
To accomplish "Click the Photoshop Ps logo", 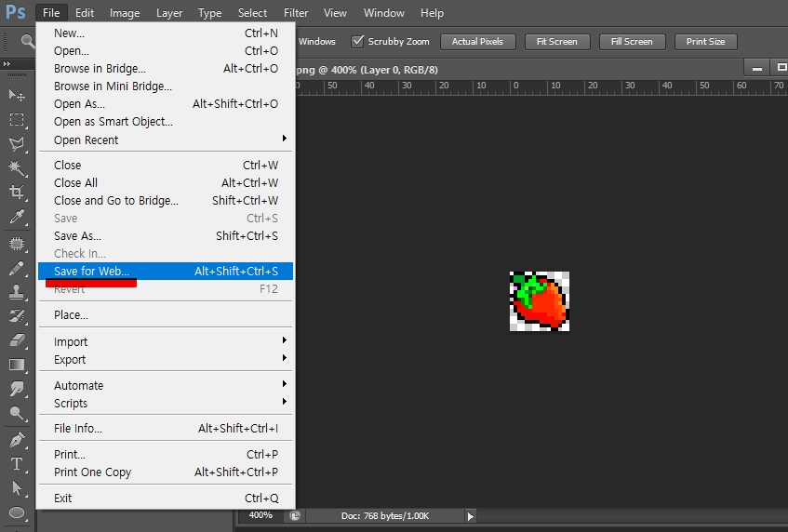I will pos(16,11).
